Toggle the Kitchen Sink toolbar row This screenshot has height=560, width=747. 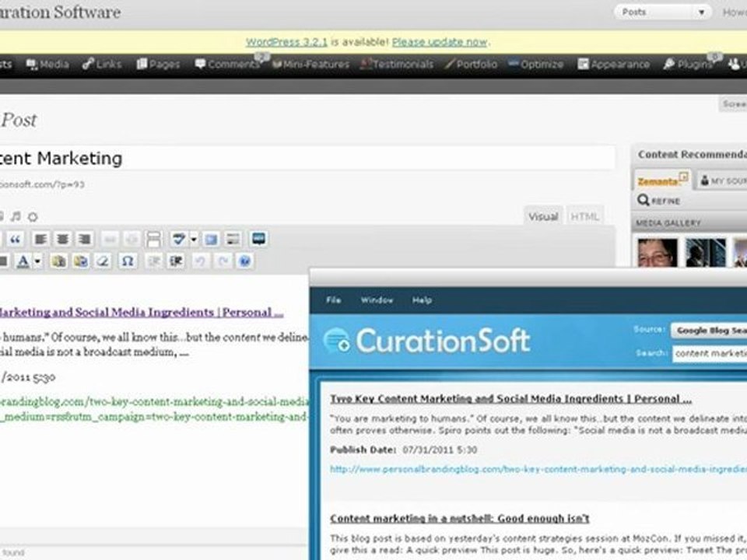tap(233, 239)
